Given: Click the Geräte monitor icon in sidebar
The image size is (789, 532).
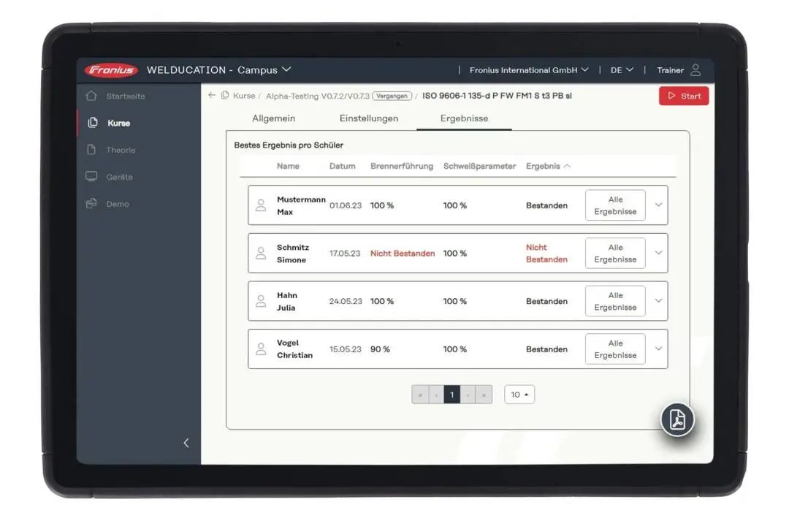Looking at the screenshot, I should click(91, 177).
